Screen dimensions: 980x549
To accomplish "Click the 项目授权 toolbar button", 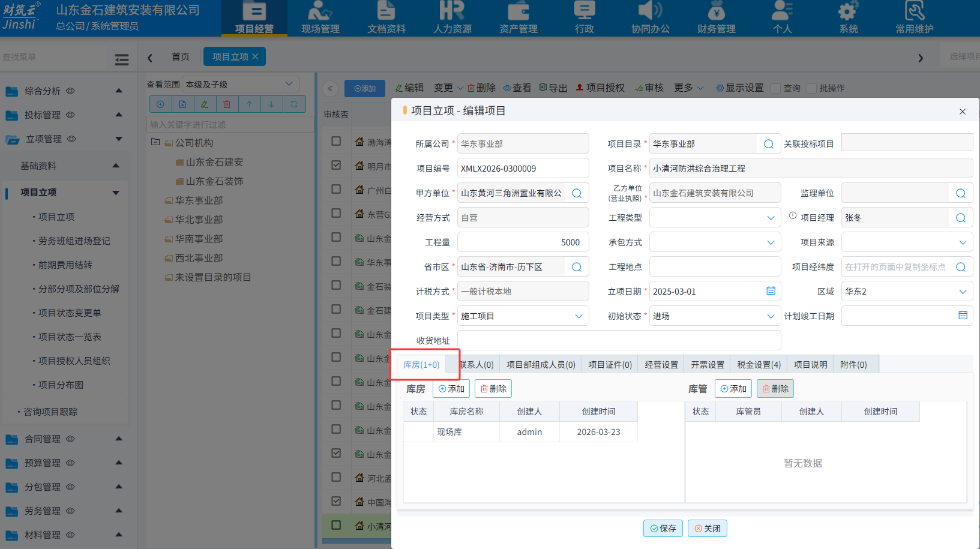I will point(600,88).
